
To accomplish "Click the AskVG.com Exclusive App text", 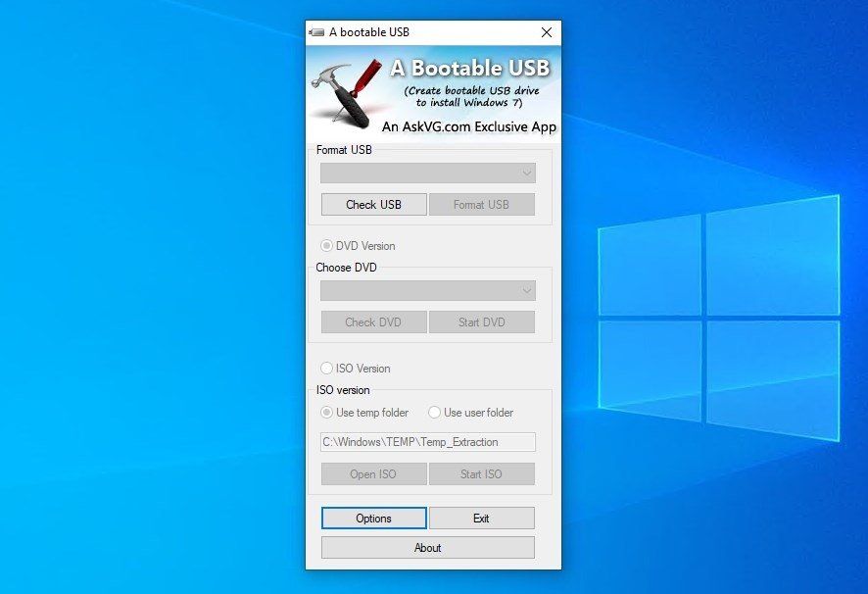I will coord(469,126).
